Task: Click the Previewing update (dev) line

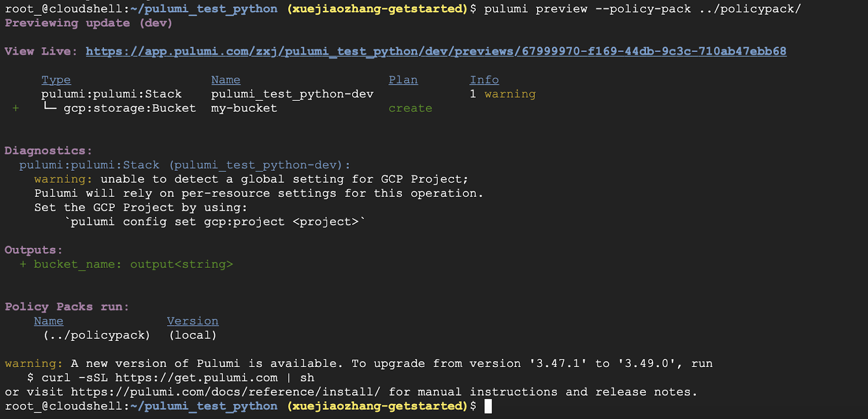Action: [x=88, y=23]
